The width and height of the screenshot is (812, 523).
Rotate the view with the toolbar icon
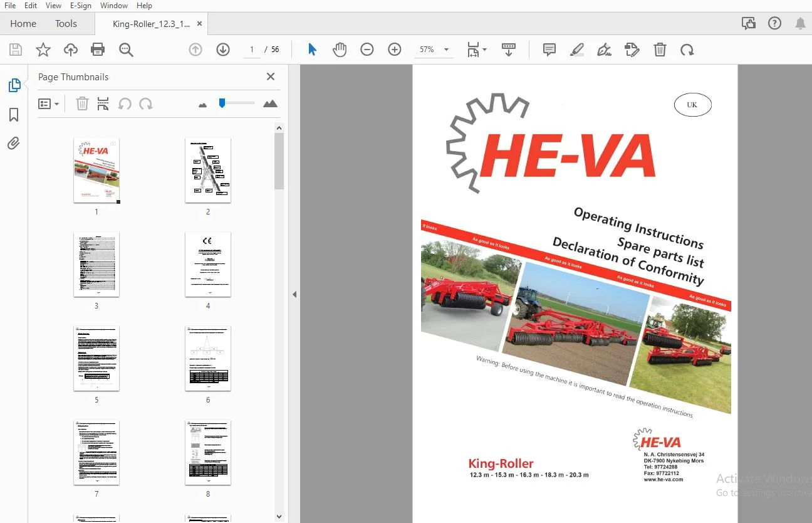[687, 50]
